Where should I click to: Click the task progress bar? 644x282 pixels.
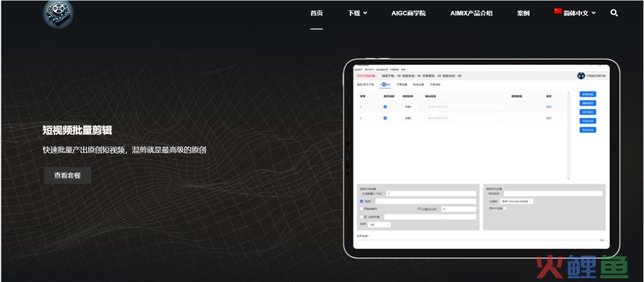pos(478,240)
